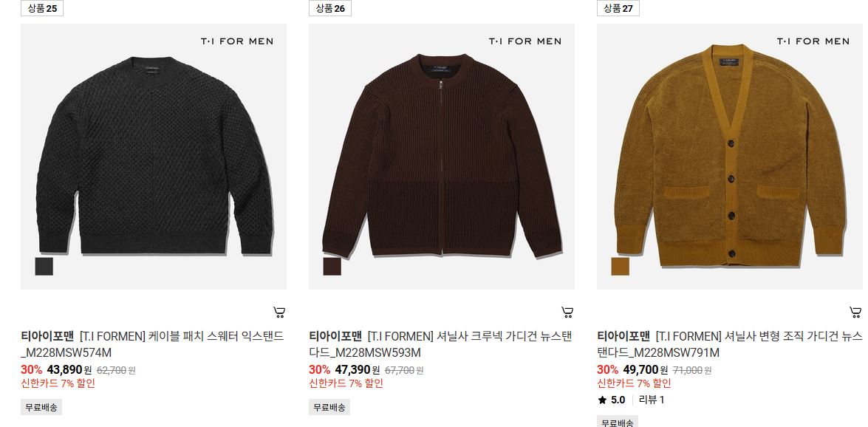
Task: Click 무료배송 badge under product 25
Action: pos(41,407)
